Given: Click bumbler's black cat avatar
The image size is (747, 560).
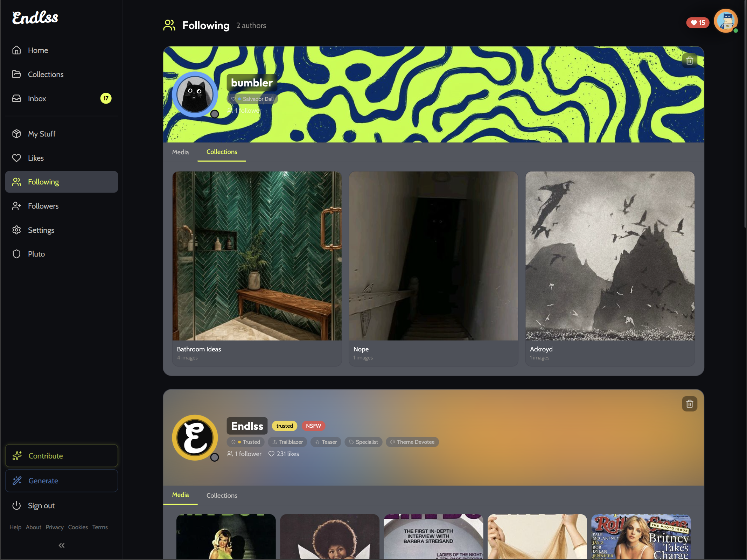Looking at the screenshot, I should 195,94.
